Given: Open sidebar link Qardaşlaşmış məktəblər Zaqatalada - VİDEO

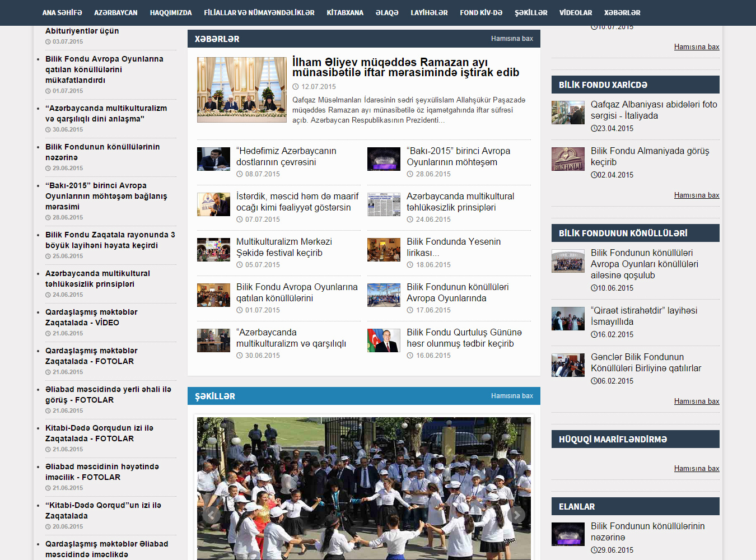Looking at the screenshot, I should tap(91, 317).
